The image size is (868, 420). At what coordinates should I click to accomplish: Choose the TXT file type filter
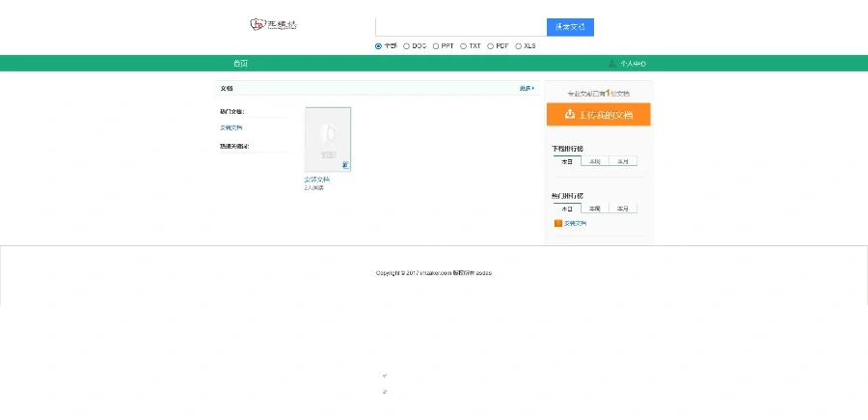click(x=463, y=45)
